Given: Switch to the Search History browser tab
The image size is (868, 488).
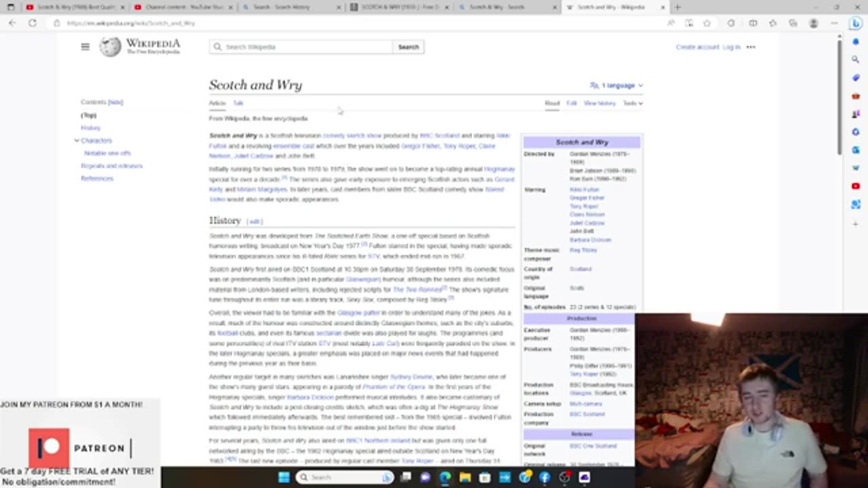Looking at the screenshot, I should [x=292, y=7].
